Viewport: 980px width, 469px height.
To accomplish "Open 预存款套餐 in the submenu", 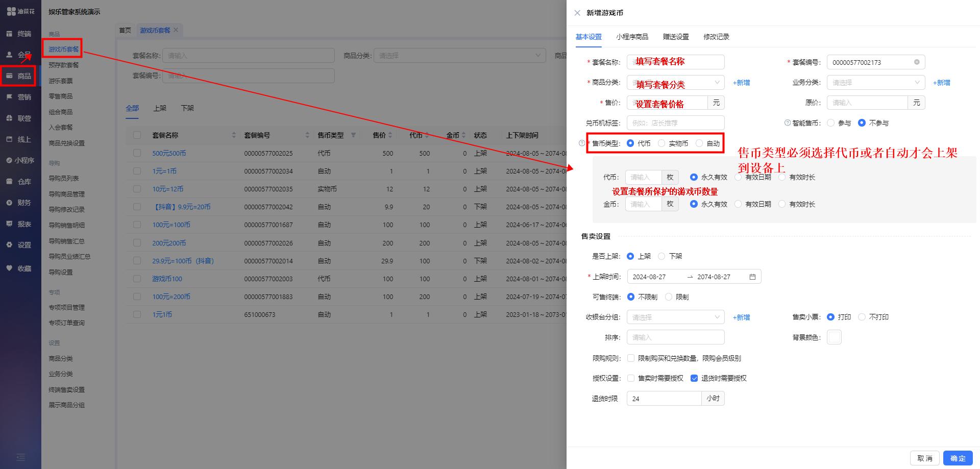I will pyautogui.click(x=64, y=65).
